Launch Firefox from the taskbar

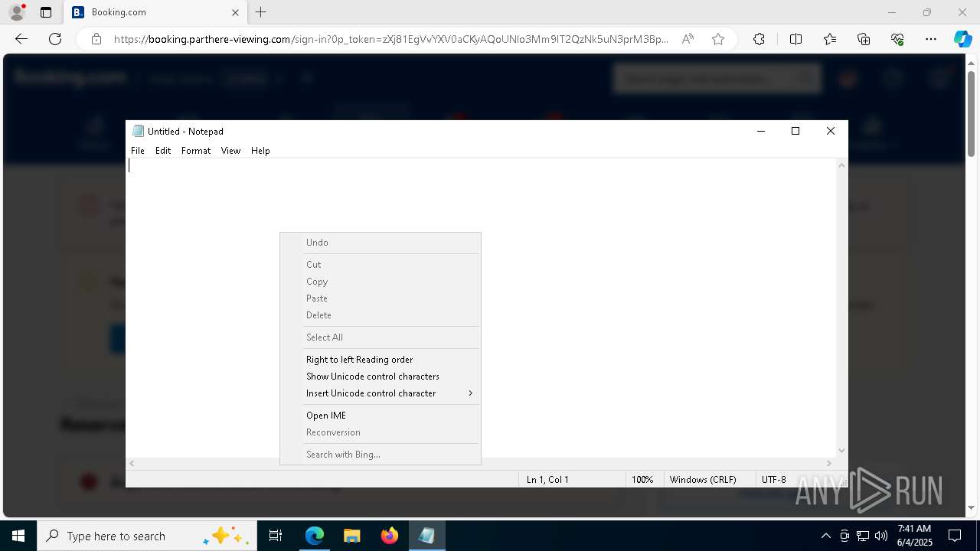point(390,536)
